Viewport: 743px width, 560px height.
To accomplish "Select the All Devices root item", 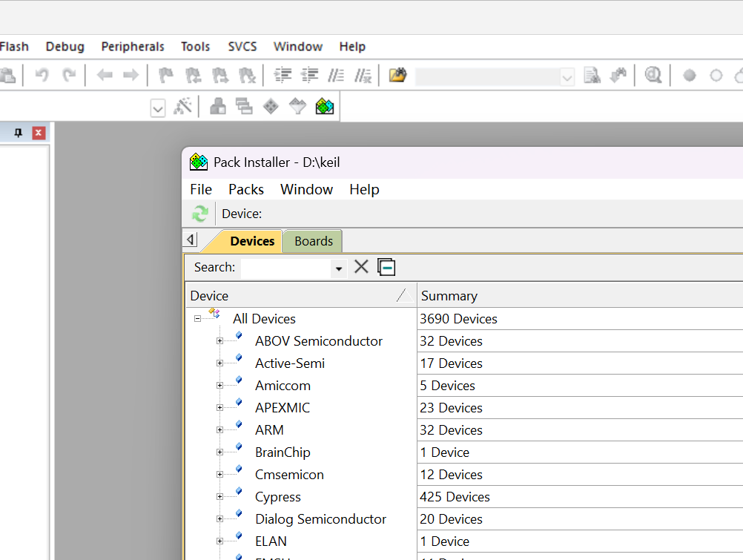I will click(264, 319).
